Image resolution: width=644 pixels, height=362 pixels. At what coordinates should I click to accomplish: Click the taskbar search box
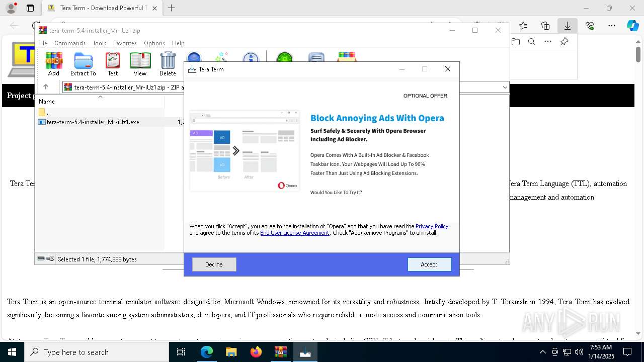tap(97, 352)
